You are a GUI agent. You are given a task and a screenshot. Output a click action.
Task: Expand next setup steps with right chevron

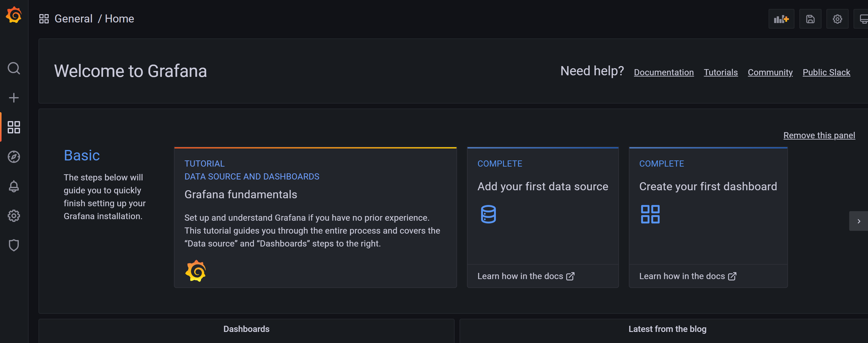pos(858,221)
